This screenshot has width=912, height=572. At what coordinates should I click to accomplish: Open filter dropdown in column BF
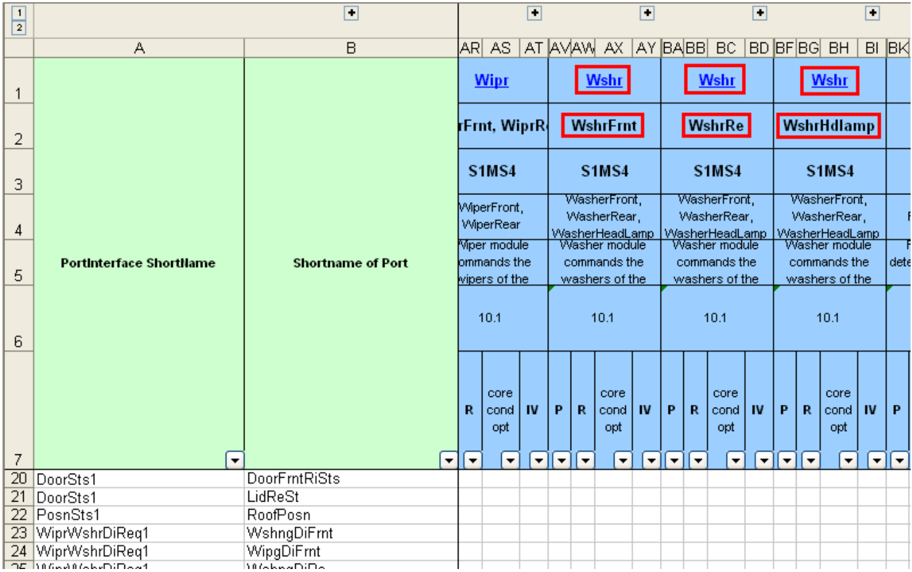(x=787, y=461)
